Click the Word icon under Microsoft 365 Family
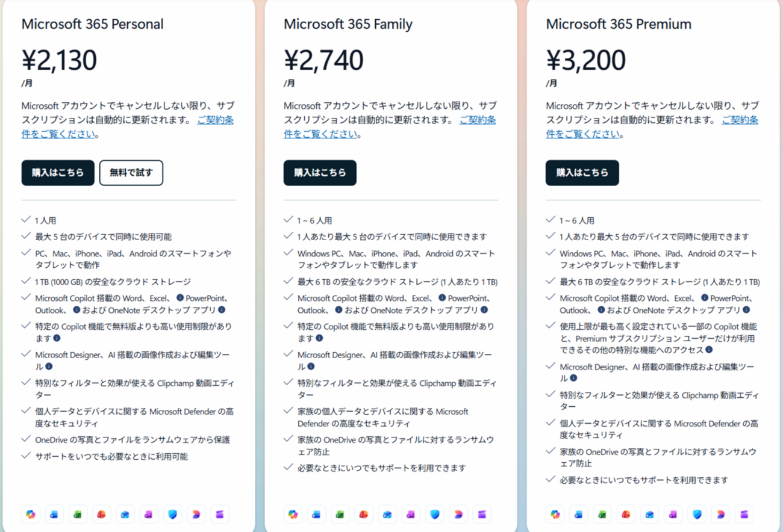 (x=317, y=514)
